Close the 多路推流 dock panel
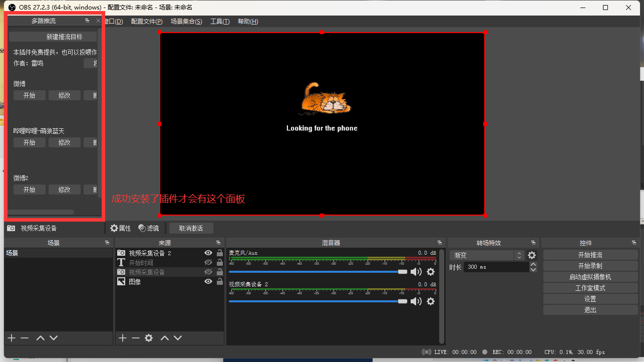The width and height of the screenshot is (644, 362). coord(98,21)
